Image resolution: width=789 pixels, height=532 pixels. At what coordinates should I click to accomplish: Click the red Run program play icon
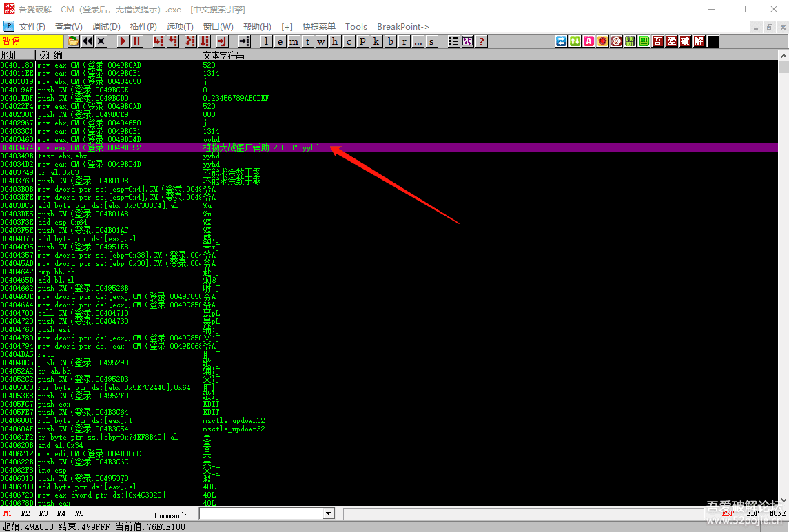(123, 41)
